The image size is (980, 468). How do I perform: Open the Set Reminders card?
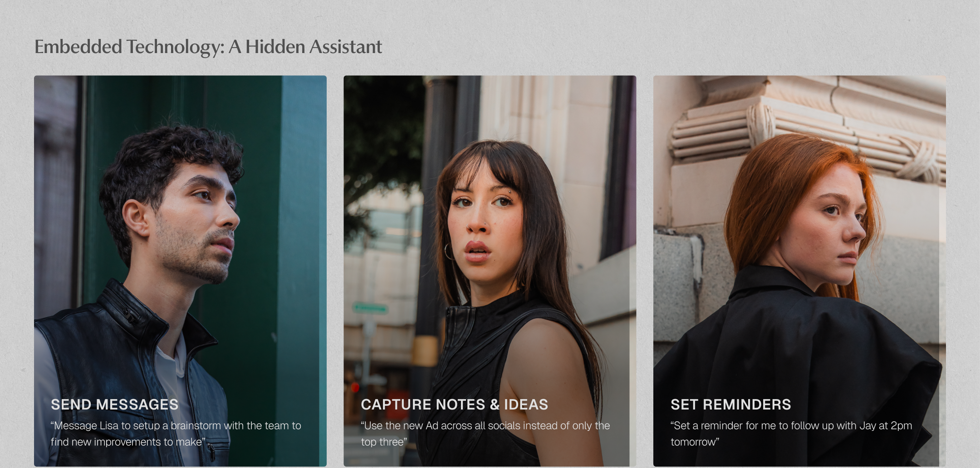pyautogui.click(x=799, y=271)
